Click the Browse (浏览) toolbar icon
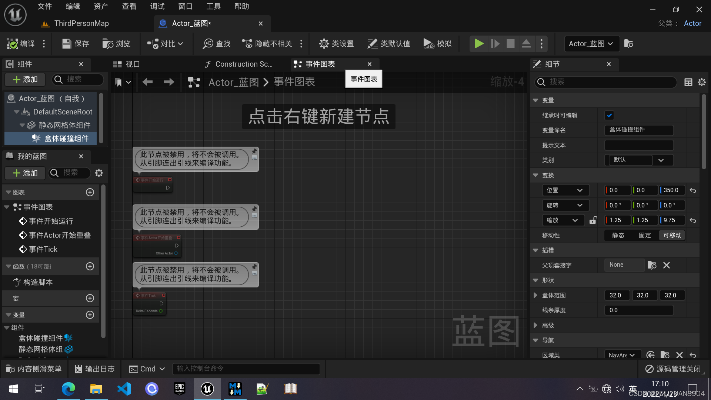This screenshot has width=711, height=400. point(117,44)
